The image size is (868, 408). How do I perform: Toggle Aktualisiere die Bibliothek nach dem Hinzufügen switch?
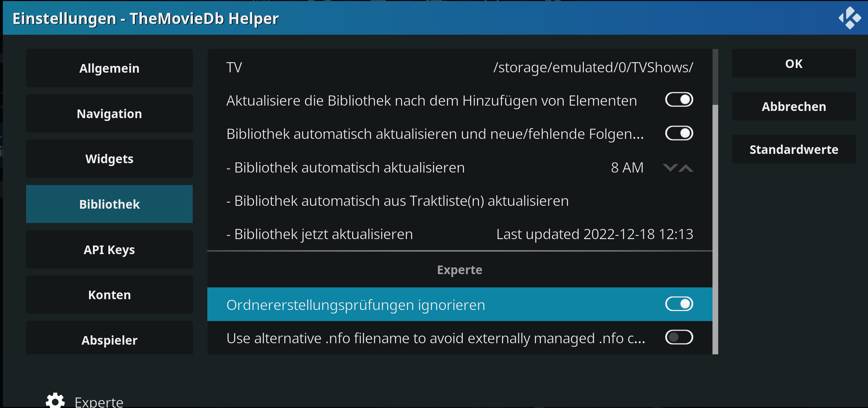click(x=679, y=100)
